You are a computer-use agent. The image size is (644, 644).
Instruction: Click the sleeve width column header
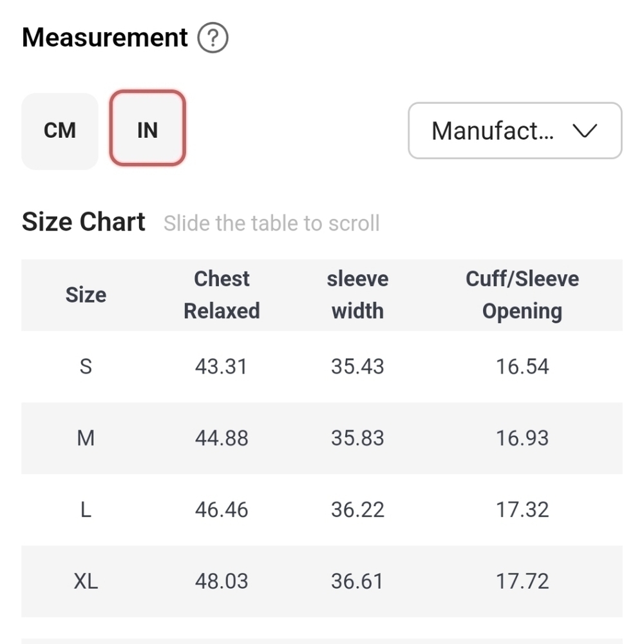(357, 295)
